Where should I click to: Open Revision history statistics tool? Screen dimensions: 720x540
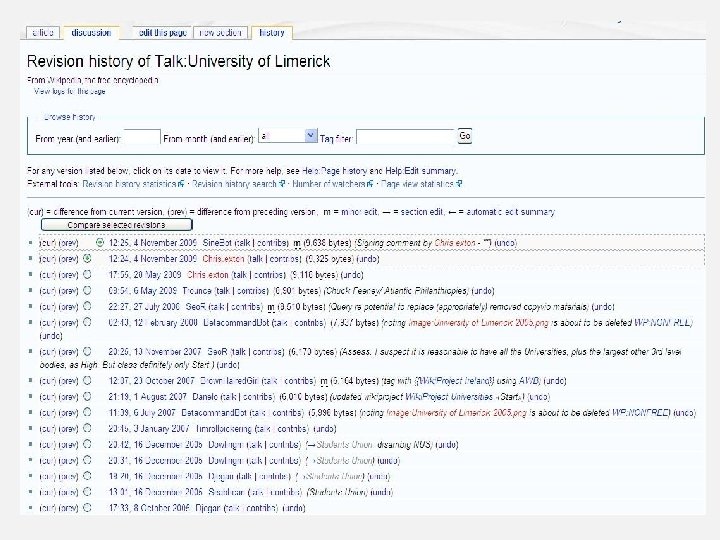click(x=133, y=184)
